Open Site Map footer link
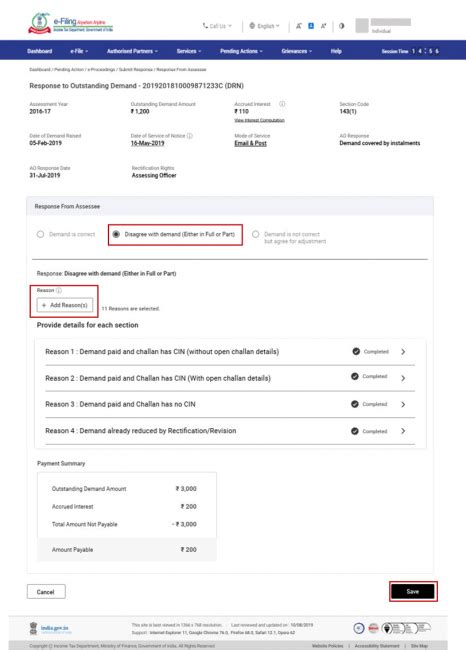Image resolution: width=466 pixels, height=650 pixels. coord(419,646)
